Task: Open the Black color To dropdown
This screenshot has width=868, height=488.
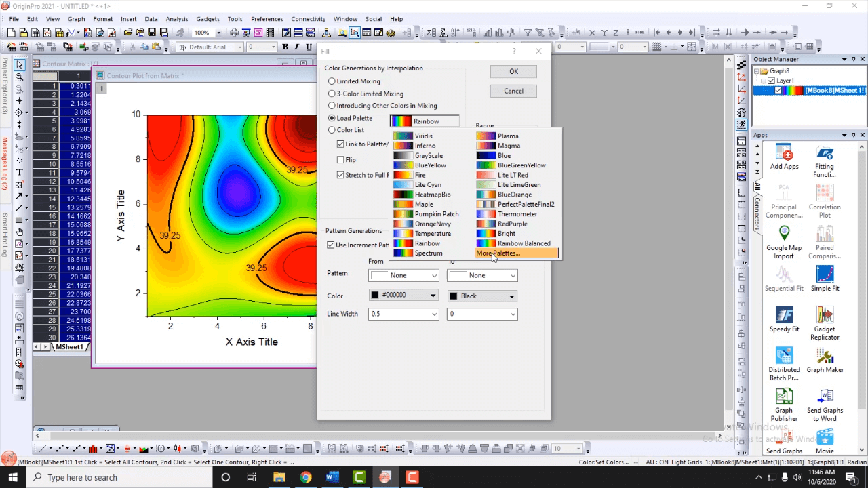Action: (x=482, y=296)
